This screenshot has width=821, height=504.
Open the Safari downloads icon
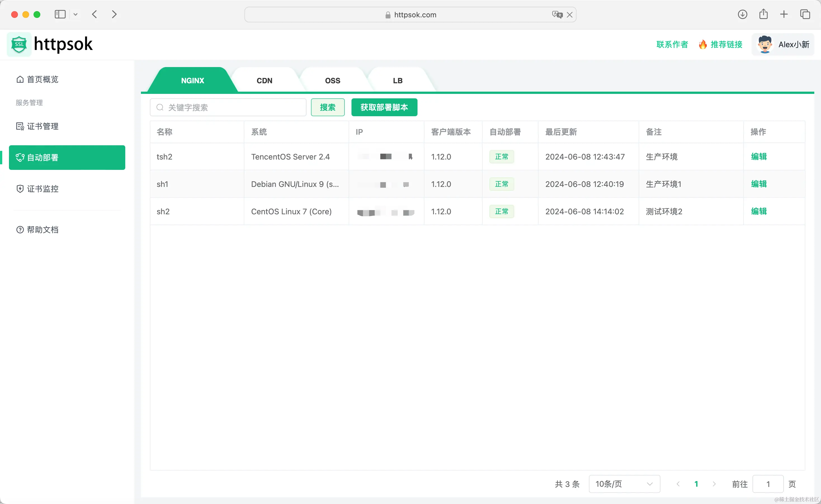click(x=742, y=14)
